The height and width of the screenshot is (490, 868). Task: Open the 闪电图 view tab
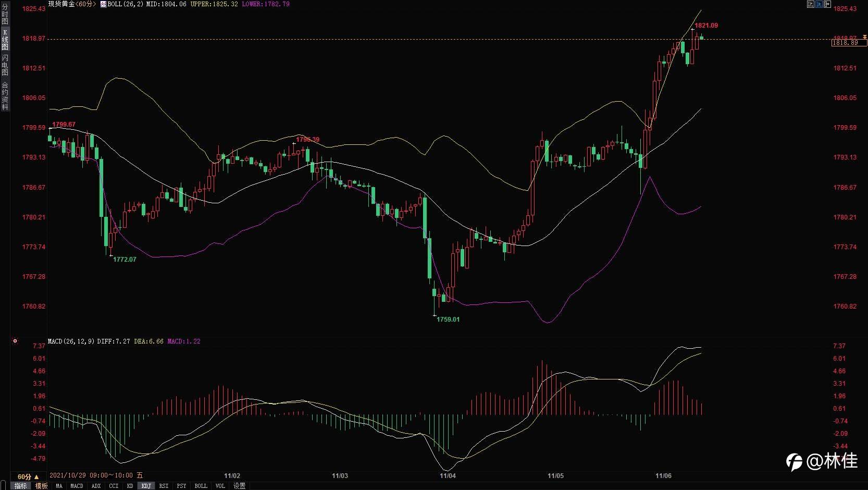pos(5,65)
